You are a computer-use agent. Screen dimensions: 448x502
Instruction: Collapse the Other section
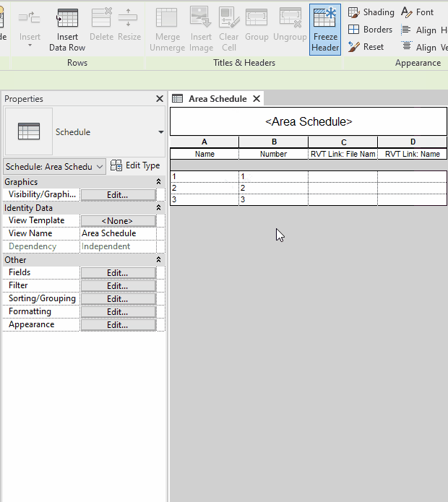point(158,259)
